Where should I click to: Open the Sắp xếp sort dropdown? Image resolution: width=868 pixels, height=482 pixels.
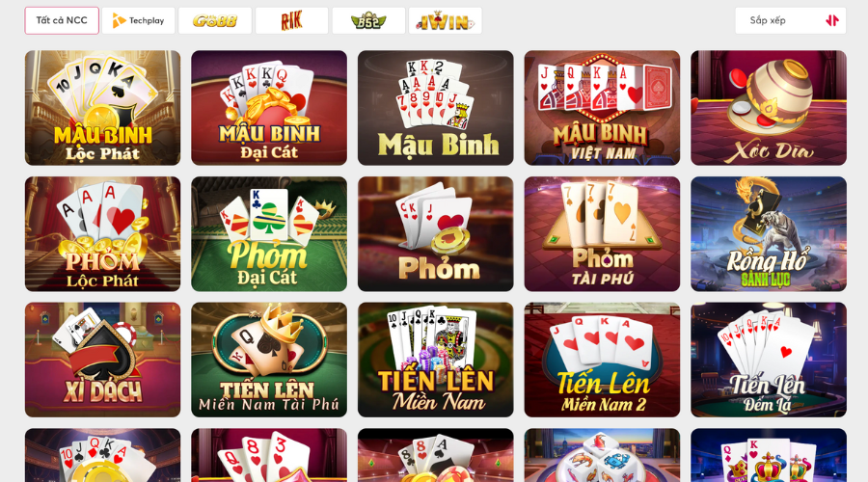click(x=791, y=20)
